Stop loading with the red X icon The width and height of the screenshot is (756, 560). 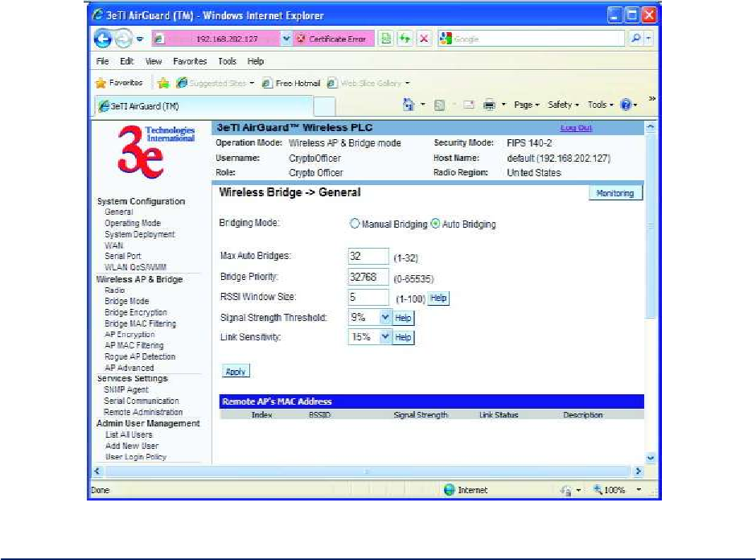point(424,39)
